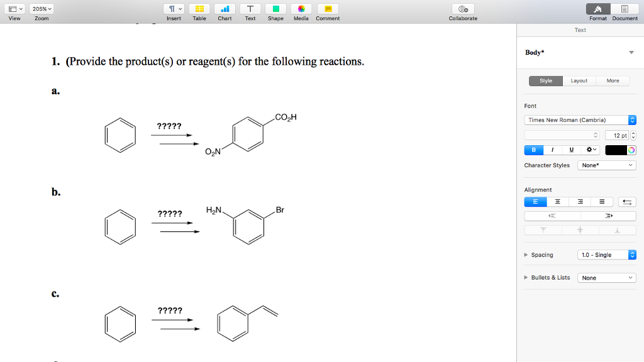Open the Document inspector
Viewport: 644px width, 362px height.
tap(625, 9)
